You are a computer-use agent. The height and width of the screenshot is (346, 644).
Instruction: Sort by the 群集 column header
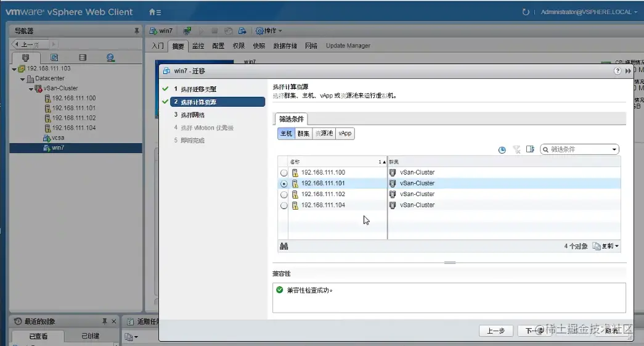coord(504,162)
